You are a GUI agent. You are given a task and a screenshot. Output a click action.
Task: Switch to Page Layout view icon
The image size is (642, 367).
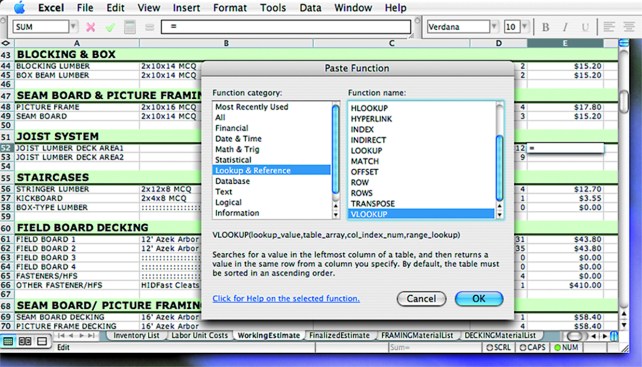click(x=25, y=341)
